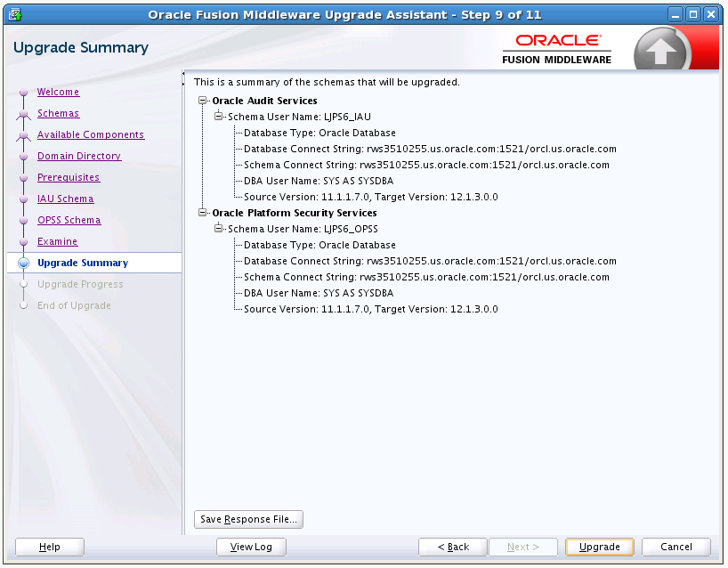Navigate to Available Components step

click(91, 134)
